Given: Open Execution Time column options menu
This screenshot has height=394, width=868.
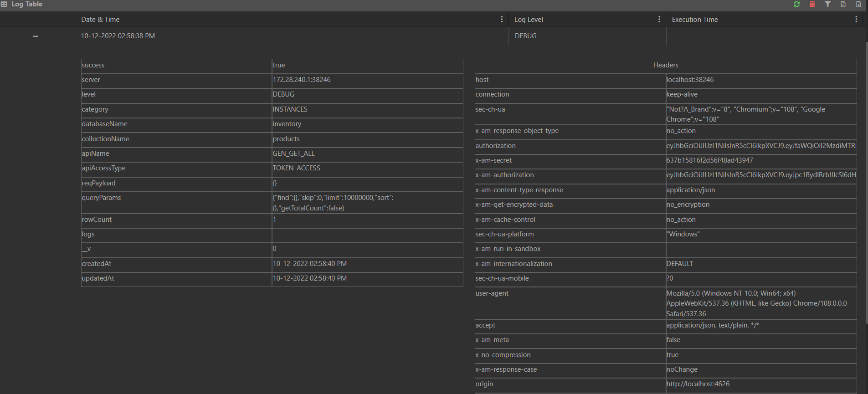Looking at the screenshot, I should [856, 19].
